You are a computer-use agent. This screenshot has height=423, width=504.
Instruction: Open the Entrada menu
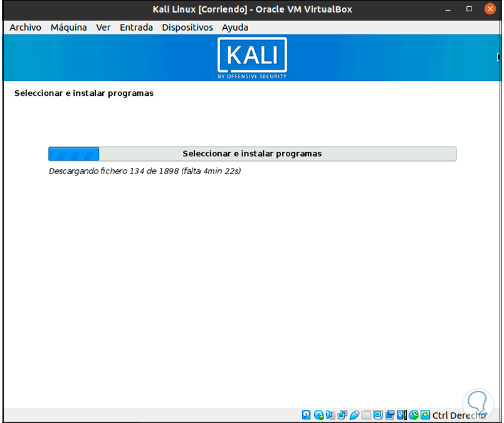[136, 28]
